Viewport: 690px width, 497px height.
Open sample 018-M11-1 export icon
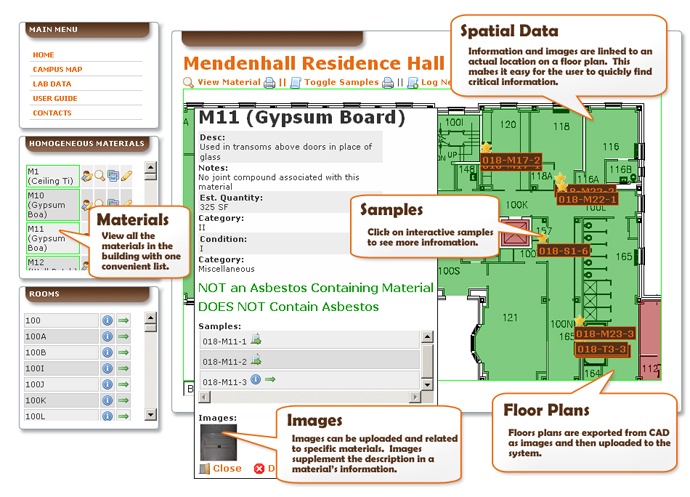pyautogui.click(x=256, y=339)
